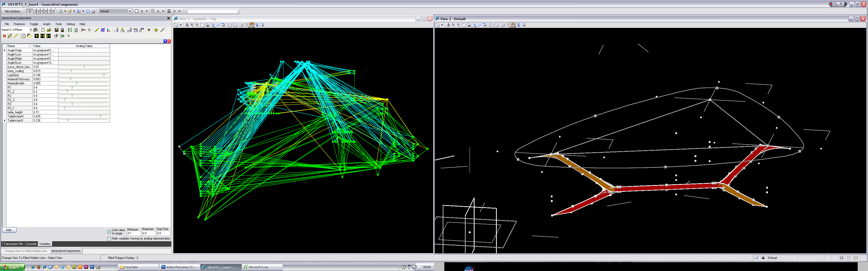Click the green refresh document icon
868x271 pixels.
76,30
